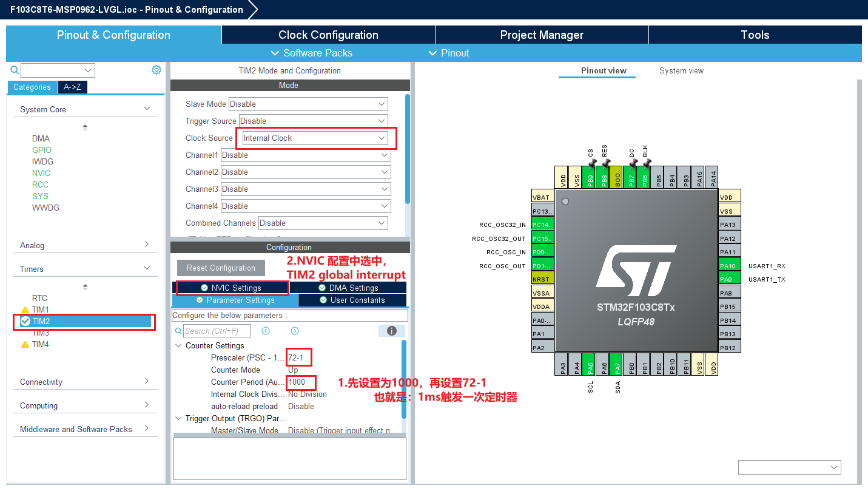Click the parameter Search (Ctrl+F) field
Viewport: 868px width, 491px height.
pyautogui.click(x=218, y=331)
